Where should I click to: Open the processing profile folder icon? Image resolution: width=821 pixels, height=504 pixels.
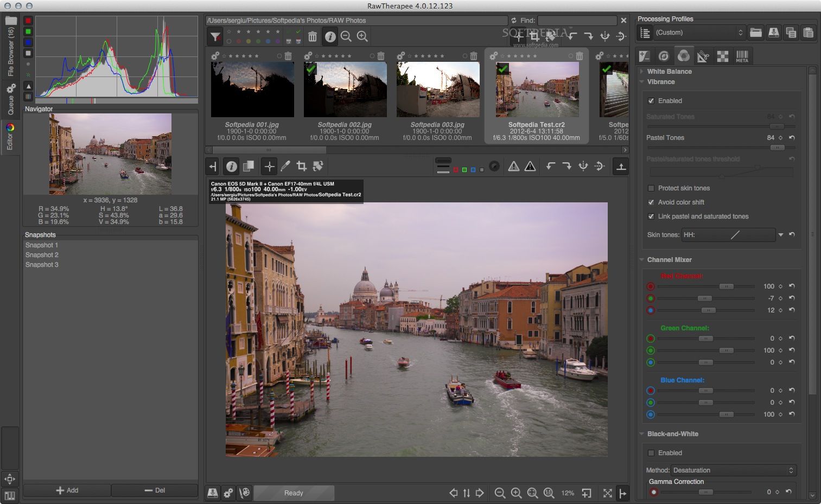point(755,33)
